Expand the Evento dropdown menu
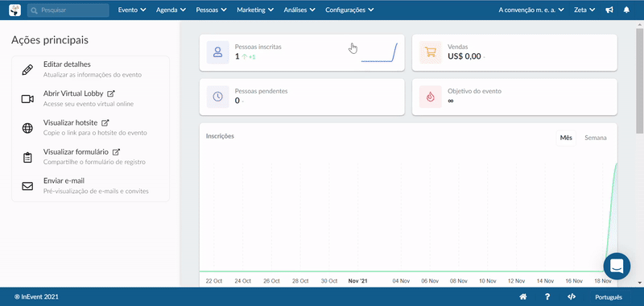The height and width of the screenshot is (306, 644). click(132, 10)
